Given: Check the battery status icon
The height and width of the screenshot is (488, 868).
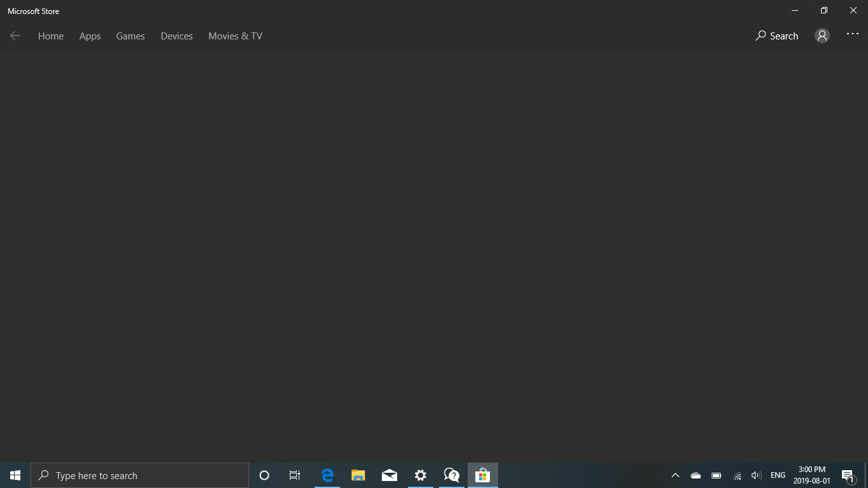Looking at the screenshot, I should [x=716, y=475].
